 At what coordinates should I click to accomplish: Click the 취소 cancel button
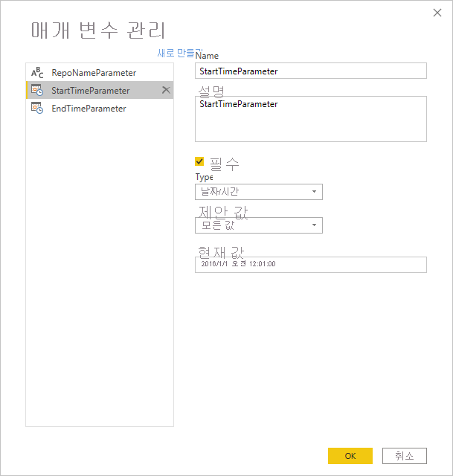click(x=405, y=456)
